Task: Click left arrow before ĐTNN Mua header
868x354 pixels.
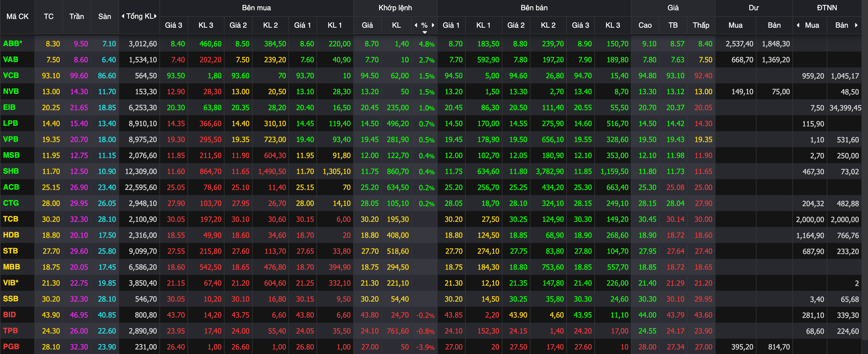Action: tap(798, 25)
